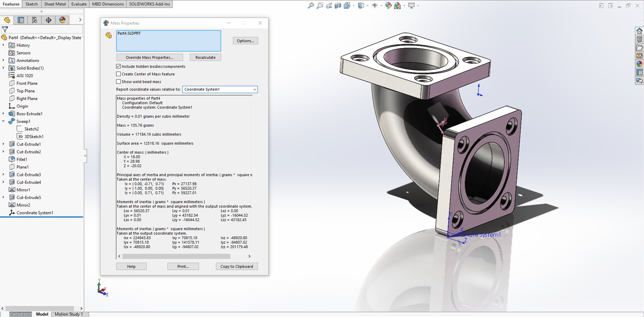Open the ConfigurationManager tab icon
This screenshot has width=644, height=317.
click(34, 20)
